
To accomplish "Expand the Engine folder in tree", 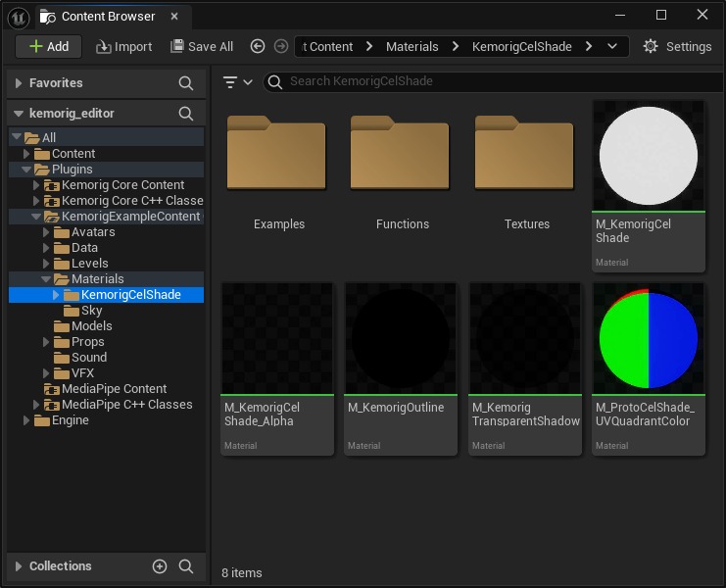I will click(27, 420).
